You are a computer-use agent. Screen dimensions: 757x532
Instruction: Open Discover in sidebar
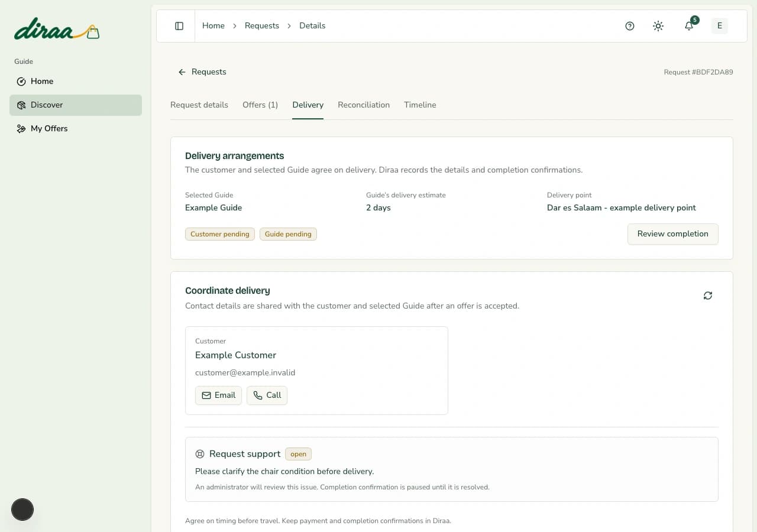tap(76, 105)
